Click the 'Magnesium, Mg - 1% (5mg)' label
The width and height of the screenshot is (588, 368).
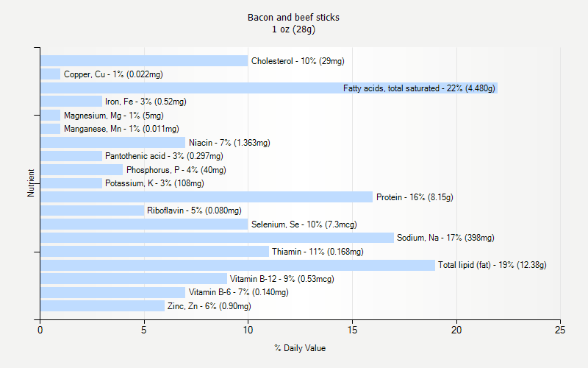(114, 116)
